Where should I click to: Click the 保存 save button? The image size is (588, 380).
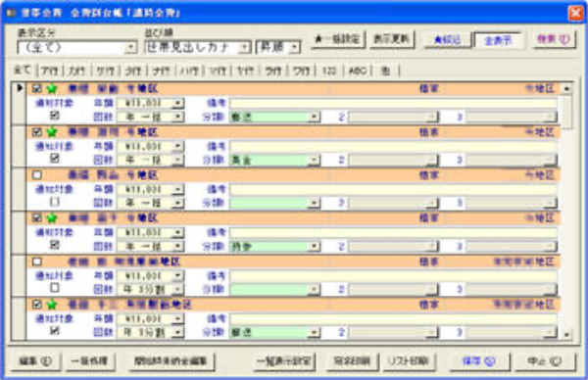(x=479, y=361)
